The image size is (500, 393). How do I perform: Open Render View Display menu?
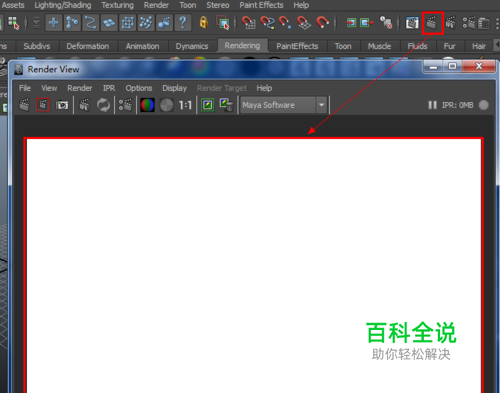pos(174,88)
